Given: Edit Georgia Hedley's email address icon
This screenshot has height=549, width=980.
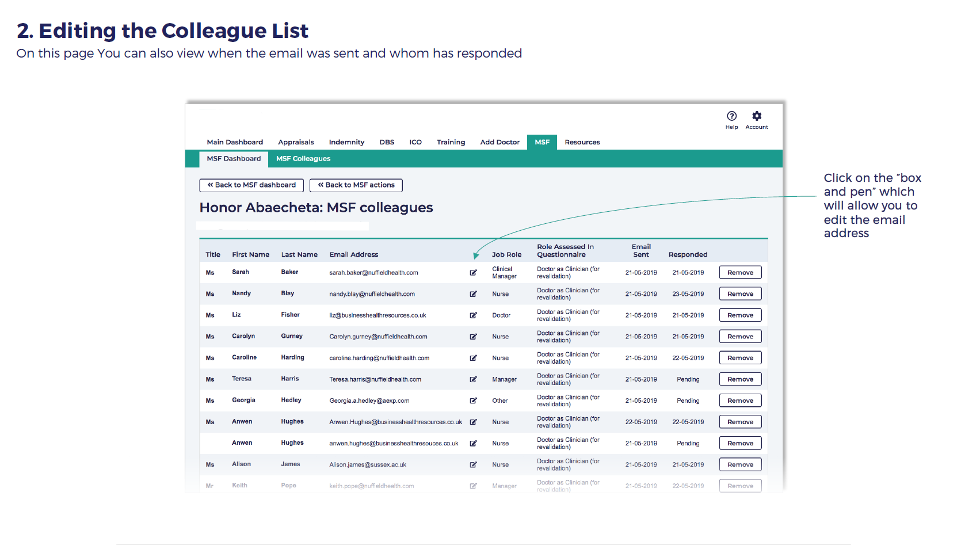Looking at the screenshot, I should click(473, 401).
